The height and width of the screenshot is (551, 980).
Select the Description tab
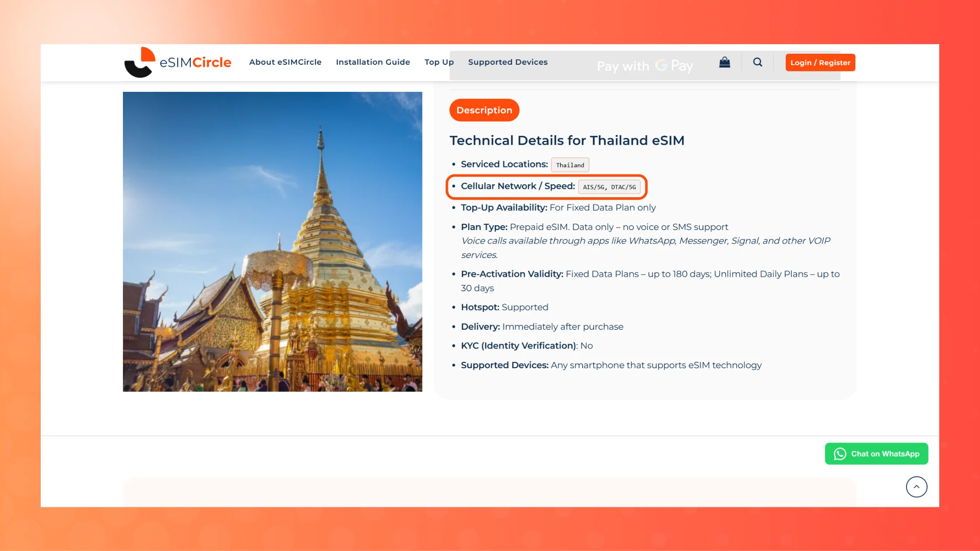[x=484, y=110]
